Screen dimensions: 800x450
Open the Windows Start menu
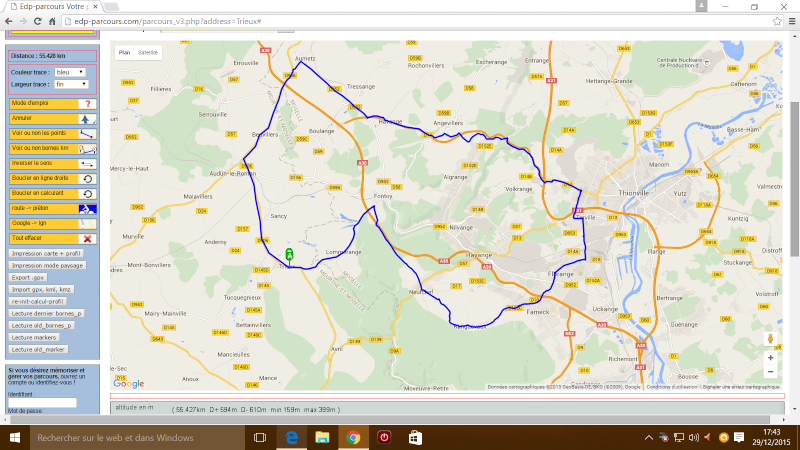click(14, 438)
